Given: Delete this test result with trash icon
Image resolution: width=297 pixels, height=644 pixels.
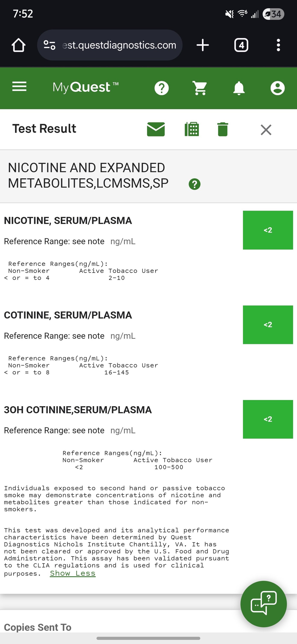Looking at the screenshot, I should coord(222,129).
